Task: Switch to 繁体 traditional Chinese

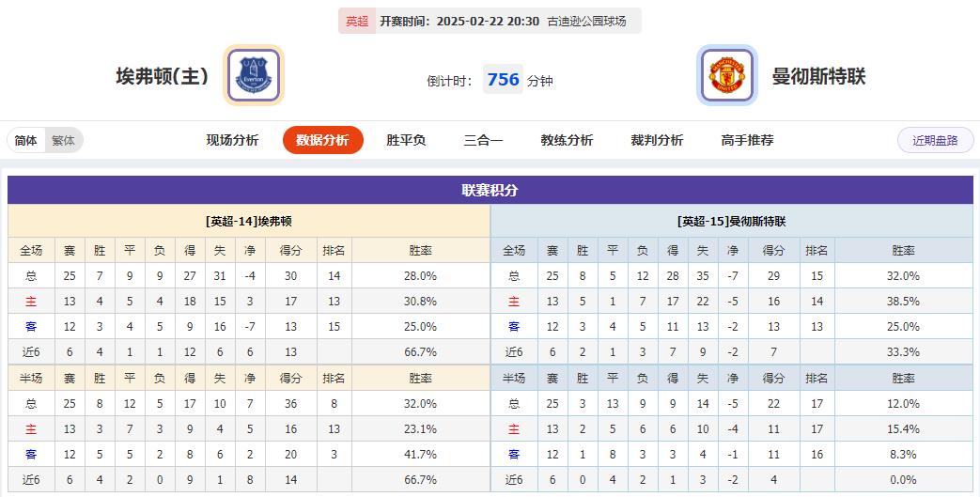Action: pos(64,141)
